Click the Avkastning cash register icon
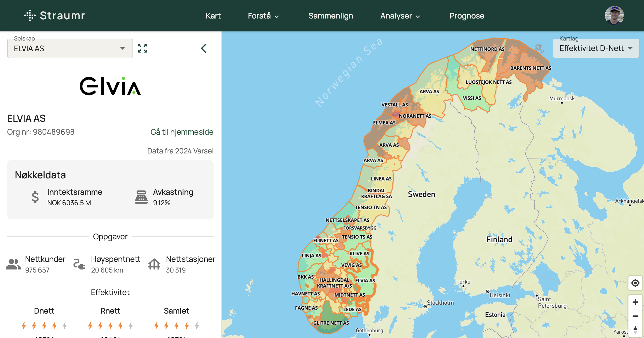644x338 pixels. (141, 197)
